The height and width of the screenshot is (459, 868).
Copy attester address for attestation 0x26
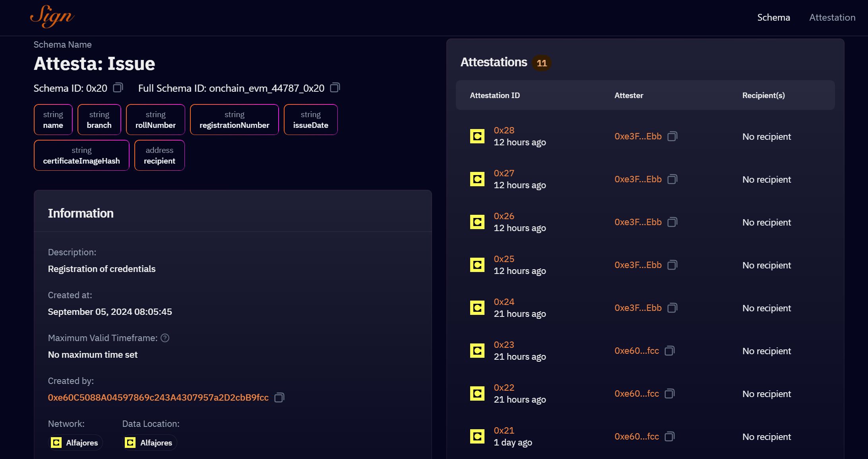pos(672,222)
